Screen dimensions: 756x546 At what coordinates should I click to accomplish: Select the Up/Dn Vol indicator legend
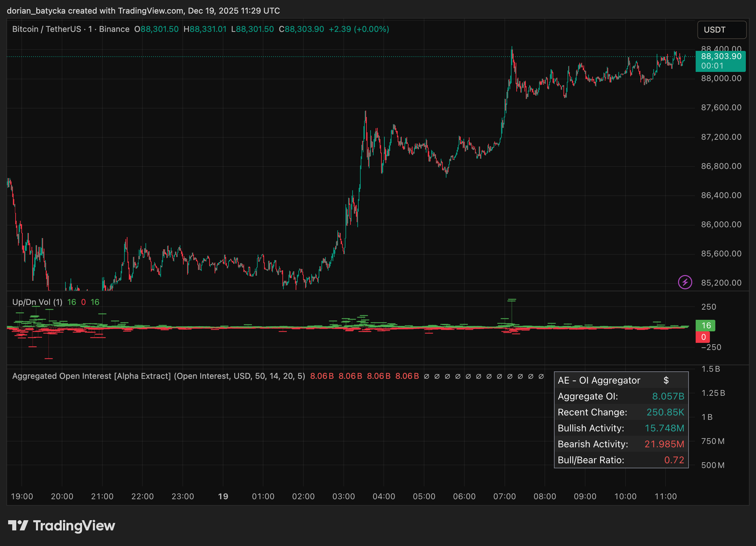(x=37, y=302)
